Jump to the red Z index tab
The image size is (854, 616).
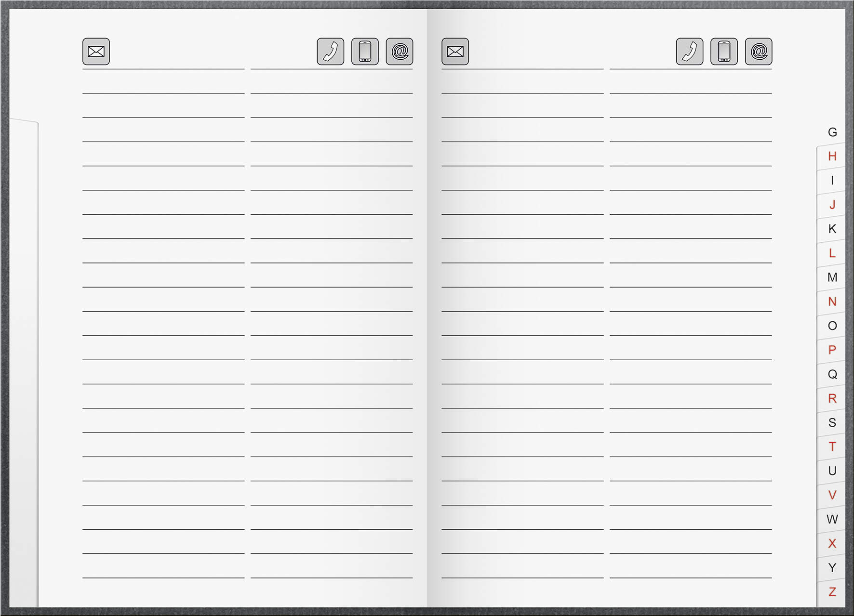pyautogui.click(x=832, y=592)
